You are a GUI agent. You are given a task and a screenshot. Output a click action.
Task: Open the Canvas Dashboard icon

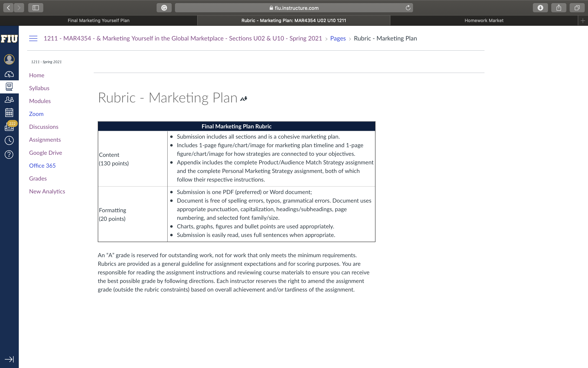9,74
